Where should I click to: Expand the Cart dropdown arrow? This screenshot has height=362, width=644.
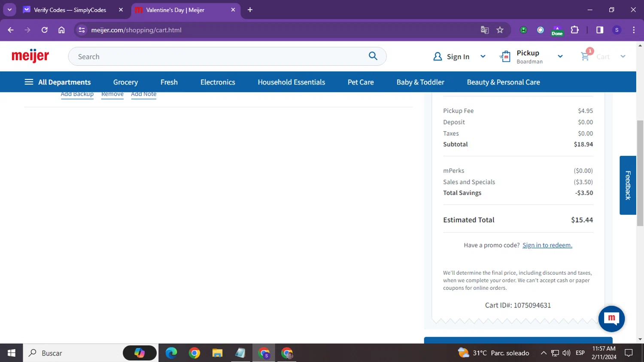(623, 56)
